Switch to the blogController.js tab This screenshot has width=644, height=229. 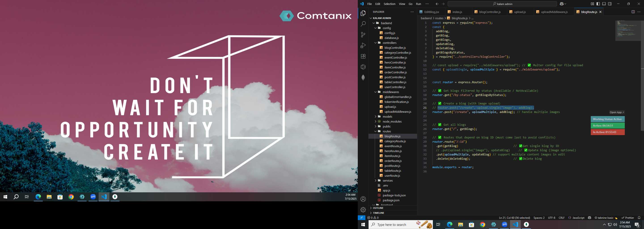(490, 12)
